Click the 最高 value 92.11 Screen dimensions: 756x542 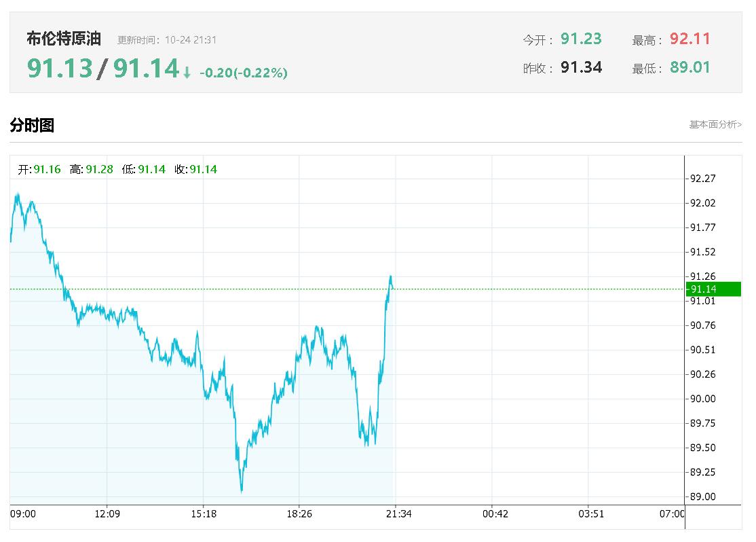689,39
